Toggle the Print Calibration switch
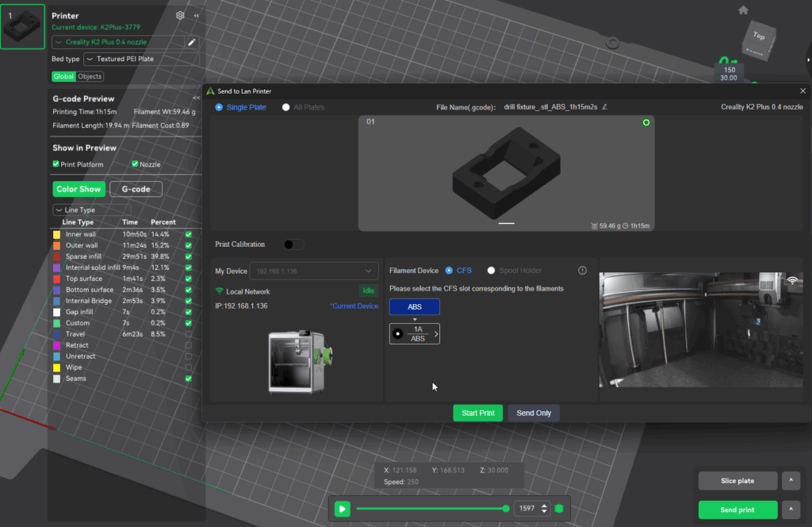The width and height of the screenshot is (812, 527). pyautogui.click(x=293, y=244)
